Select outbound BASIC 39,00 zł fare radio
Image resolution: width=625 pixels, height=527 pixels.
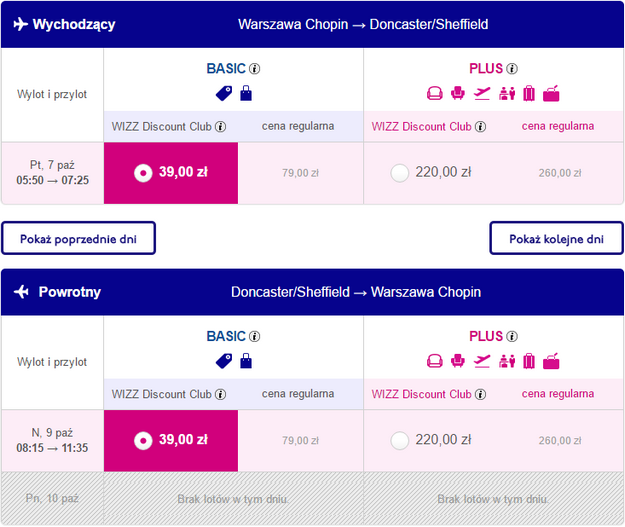click(x=144, y=172)
